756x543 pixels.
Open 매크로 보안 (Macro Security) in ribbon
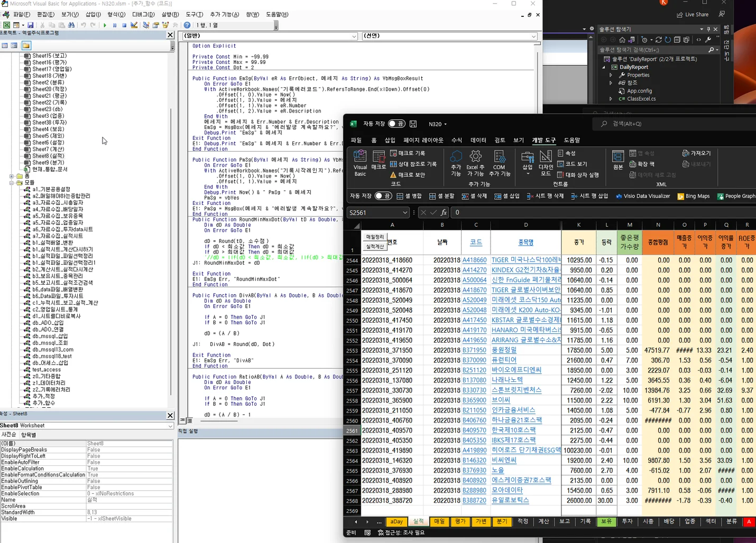[x=407, y=175]
